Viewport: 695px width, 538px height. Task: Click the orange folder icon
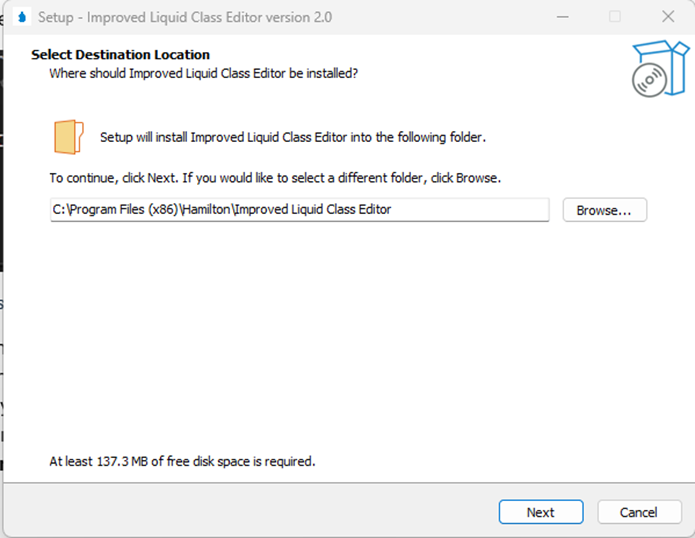tap(69, 137)
